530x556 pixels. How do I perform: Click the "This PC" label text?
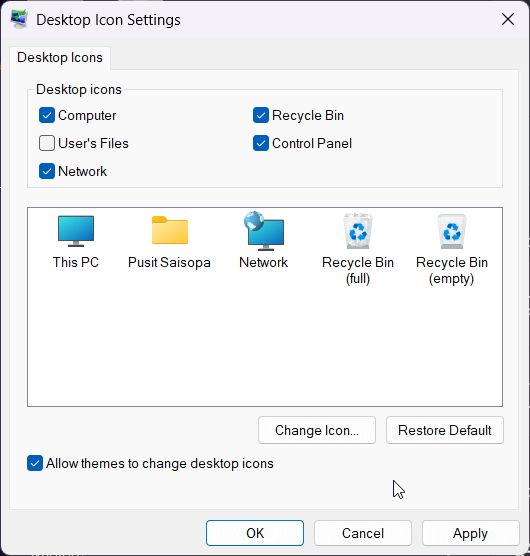(x=76, y=262)
